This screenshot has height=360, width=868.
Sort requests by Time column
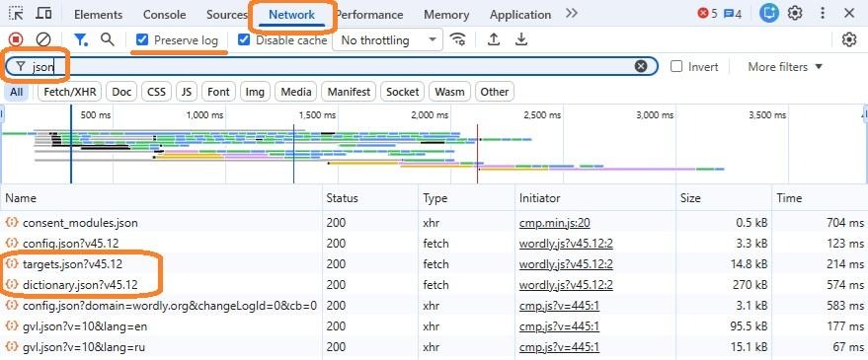pos(820,198)
